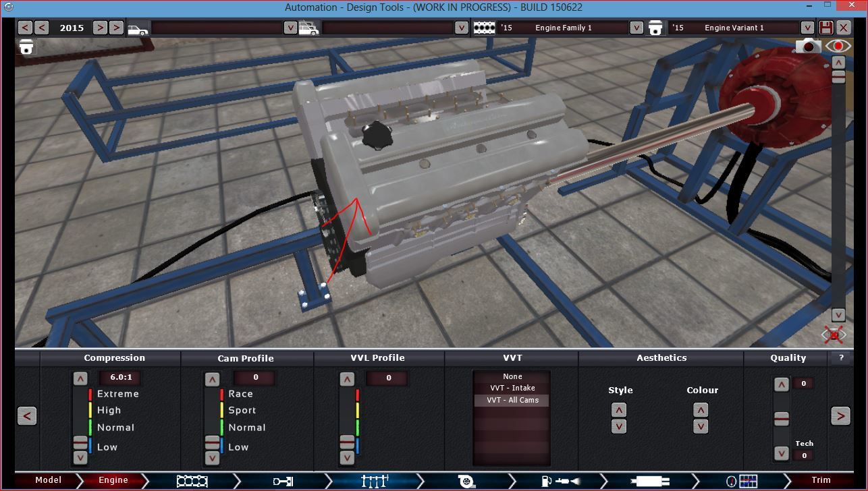This screenshot has height=491, width=868.
Task: Click the save floppy disk icon
Action: [826, 28]
